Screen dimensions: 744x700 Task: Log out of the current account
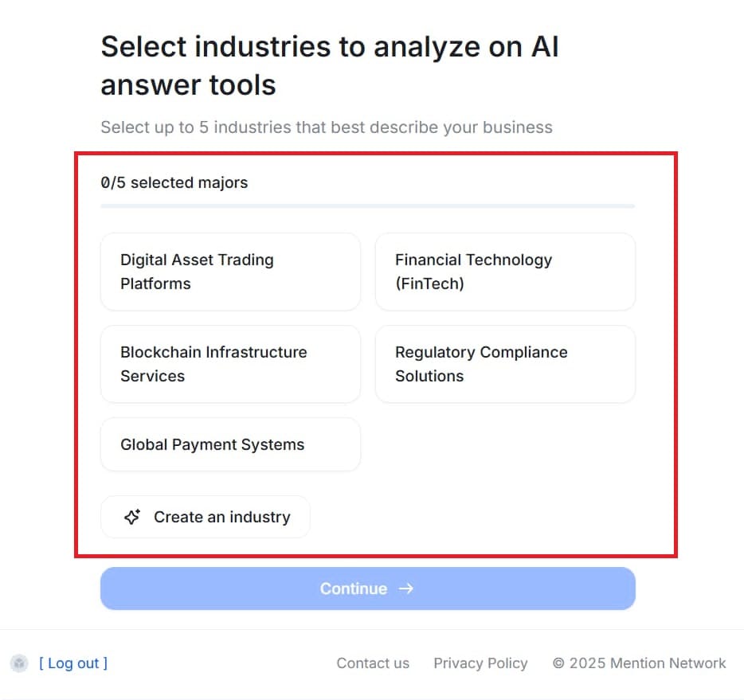(x=72, y=662)
